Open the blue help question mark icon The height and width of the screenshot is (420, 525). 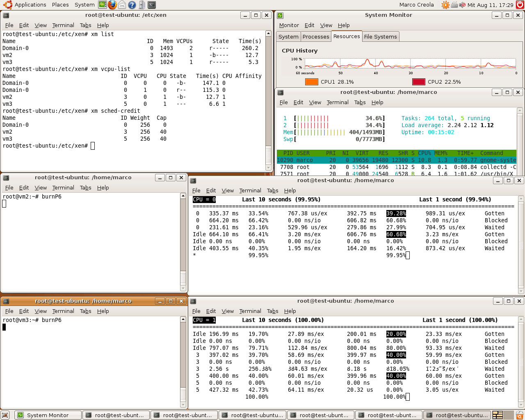[x=132, y=5]
